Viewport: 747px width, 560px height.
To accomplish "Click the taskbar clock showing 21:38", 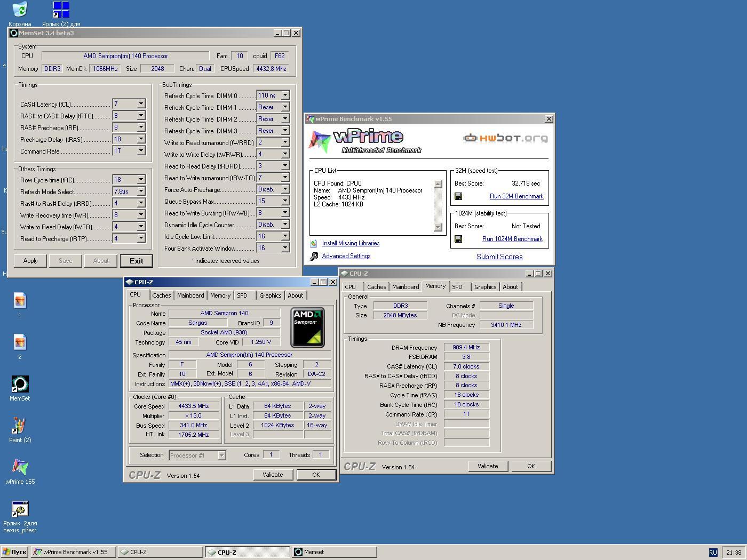I will pos(734,553).
